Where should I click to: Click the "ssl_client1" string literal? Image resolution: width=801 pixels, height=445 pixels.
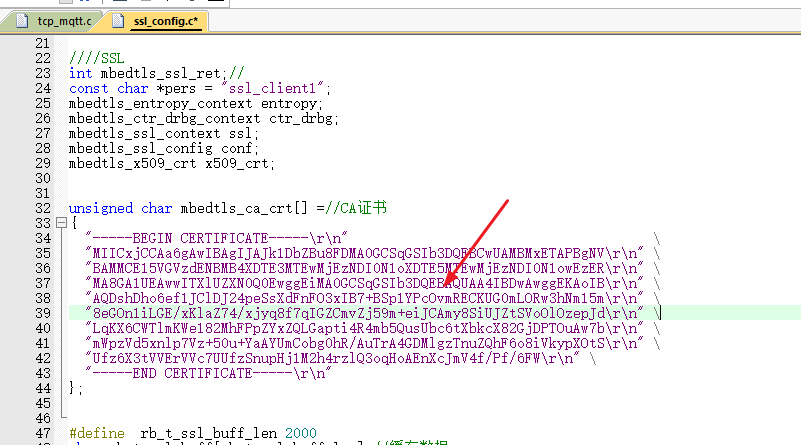pyautogui.click(x=272, y=88)
